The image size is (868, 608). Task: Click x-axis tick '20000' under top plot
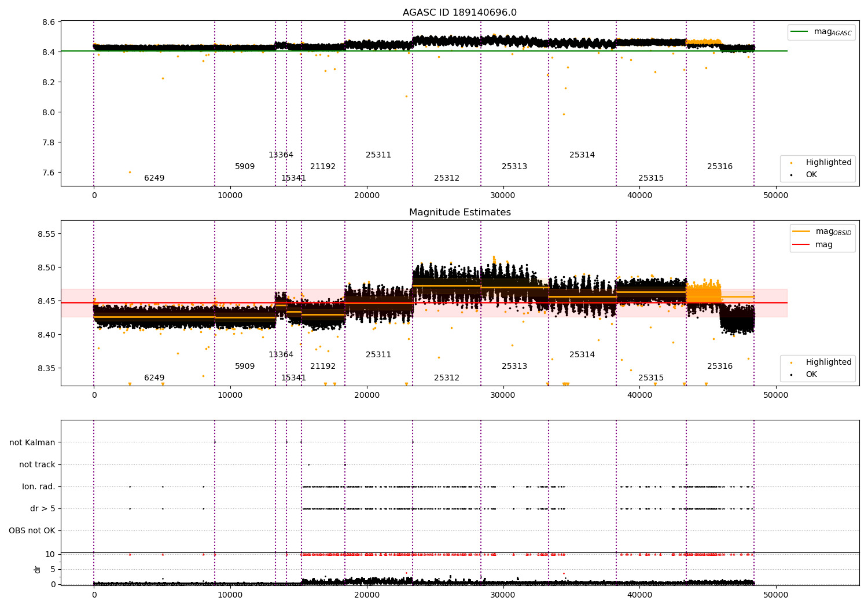(x=367, y=196)
